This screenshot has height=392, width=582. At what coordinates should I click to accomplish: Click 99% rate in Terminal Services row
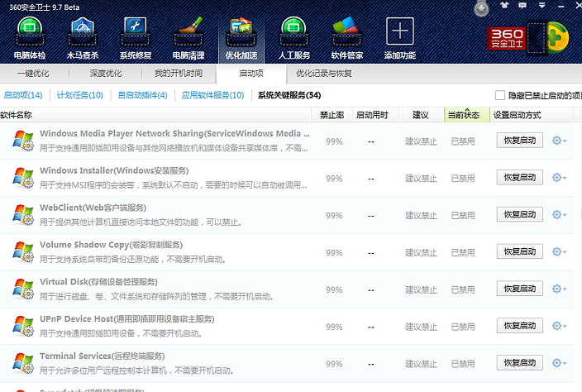point(334,364)
